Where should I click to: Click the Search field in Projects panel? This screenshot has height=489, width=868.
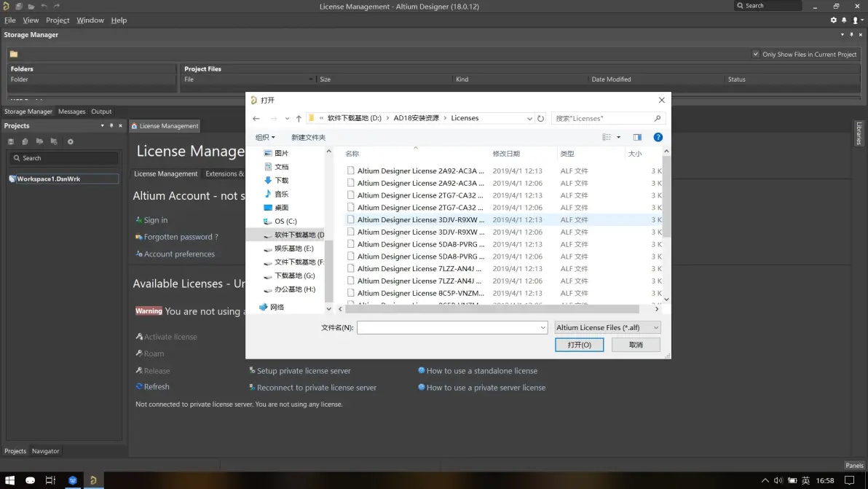coord(63,158)
